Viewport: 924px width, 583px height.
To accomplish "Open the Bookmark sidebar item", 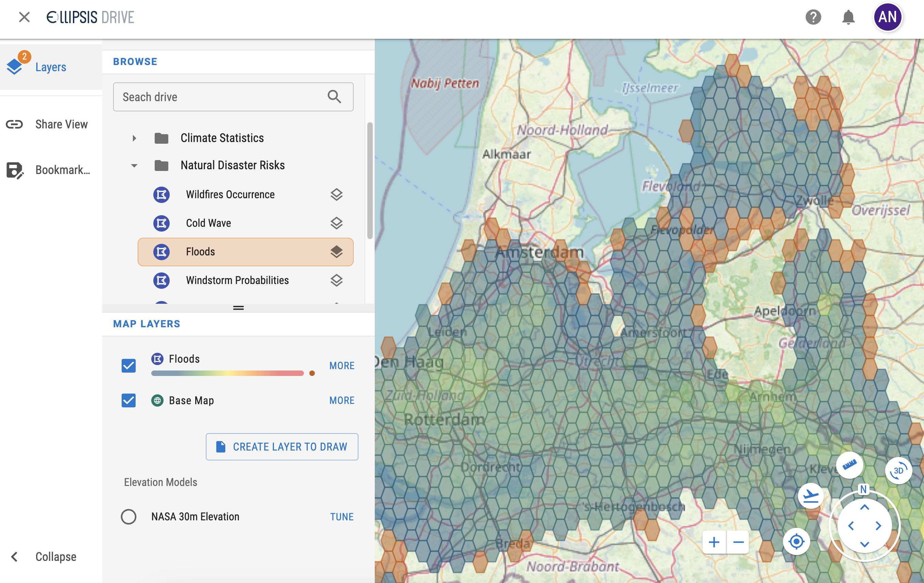I will coord(51,170).
